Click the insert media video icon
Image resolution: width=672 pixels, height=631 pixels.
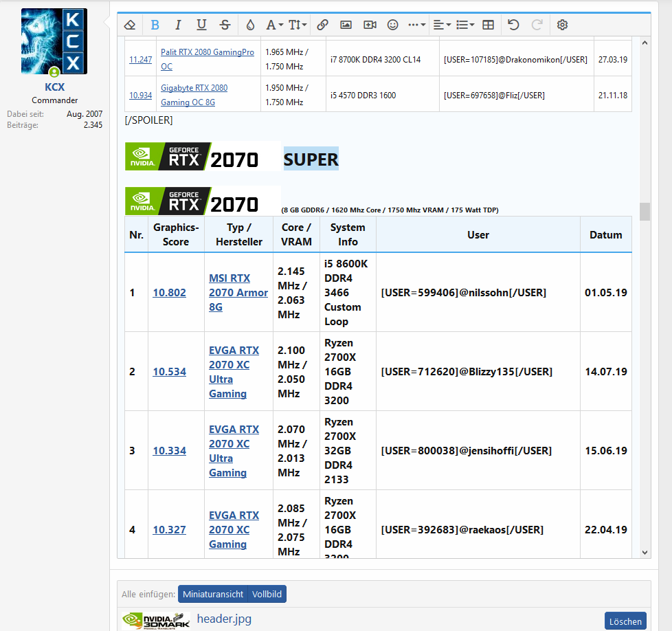370,25
